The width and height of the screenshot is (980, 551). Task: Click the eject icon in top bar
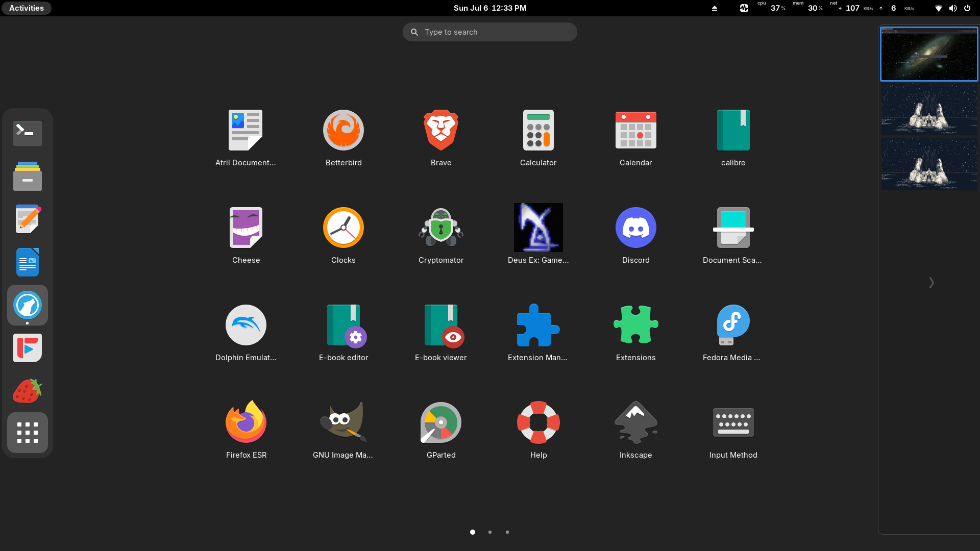[715, 8]
